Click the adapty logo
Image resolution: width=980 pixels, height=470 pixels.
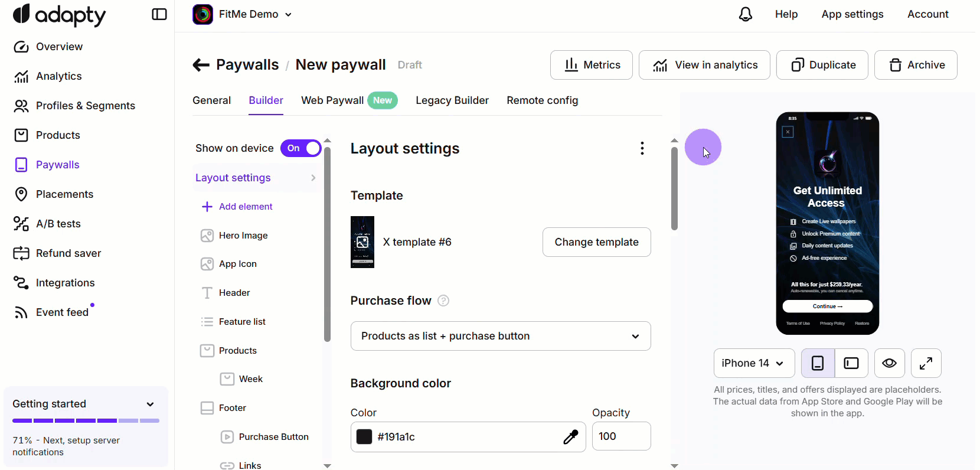coord(59,15)
